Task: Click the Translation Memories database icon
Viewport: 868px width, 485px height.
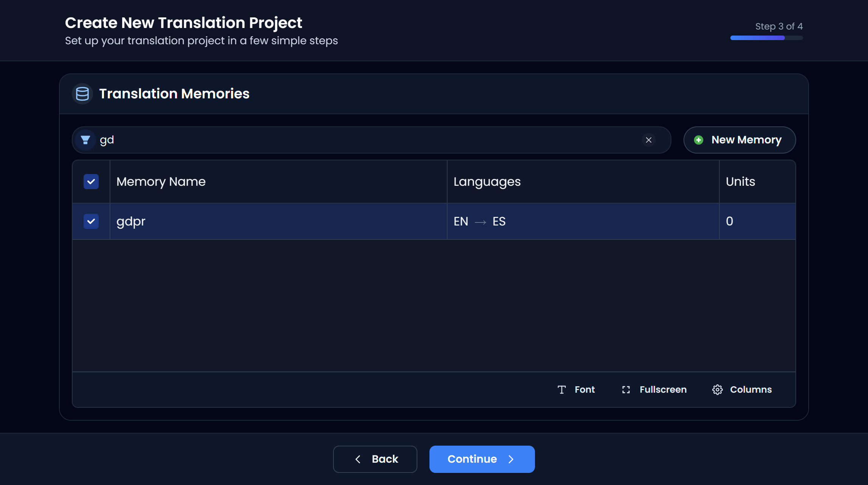Action: [x=82, y=93]
